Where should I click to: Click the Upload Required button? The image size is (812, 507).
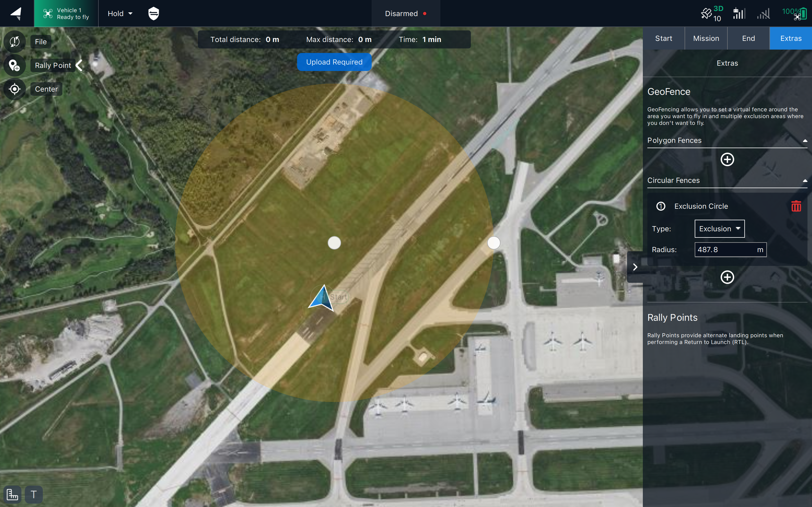(x=334, y=62)
